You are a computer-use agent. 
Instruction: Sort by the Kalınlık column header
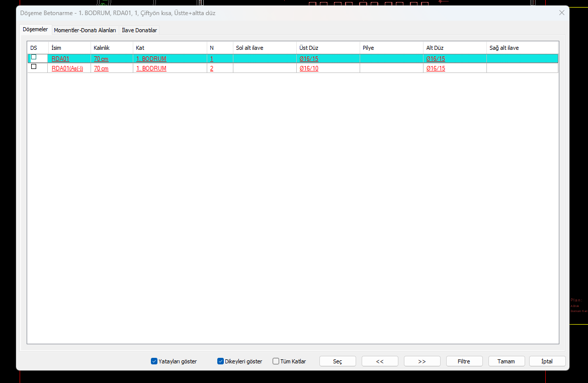(x=112, y=48)
